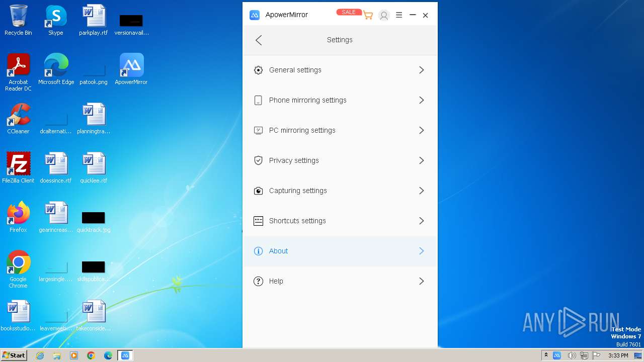The width and height of the screenshot is (644, 362).
Task: Select the quicklee.rtf document
Action: (94, 168)
